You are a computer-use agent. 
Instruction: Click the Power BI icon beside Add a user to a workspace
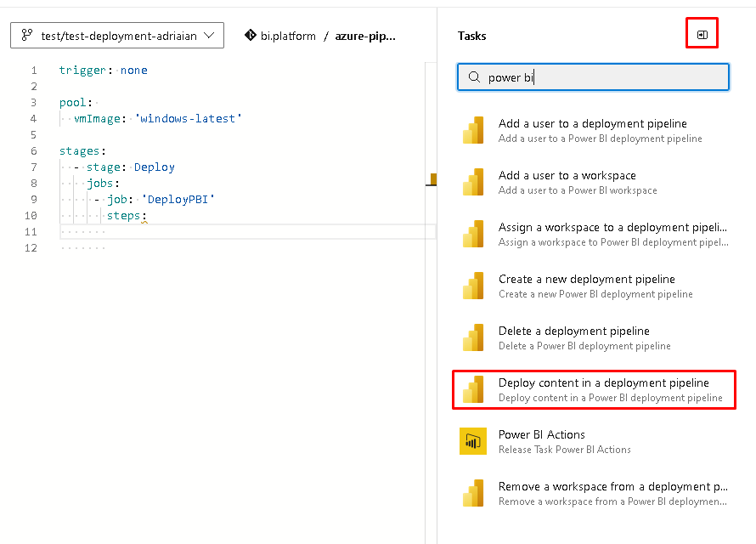pyautogui.click(x=473, y=182)
